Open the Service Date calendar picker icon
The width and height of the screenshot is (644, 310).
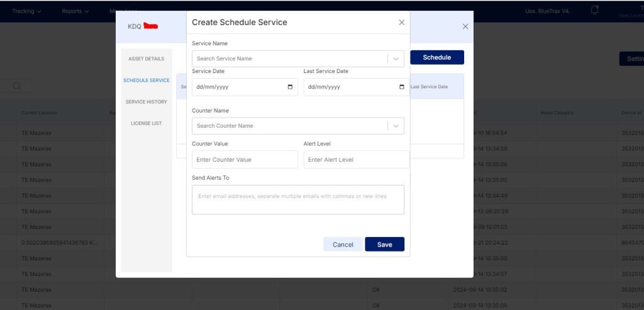pos(290,87)
